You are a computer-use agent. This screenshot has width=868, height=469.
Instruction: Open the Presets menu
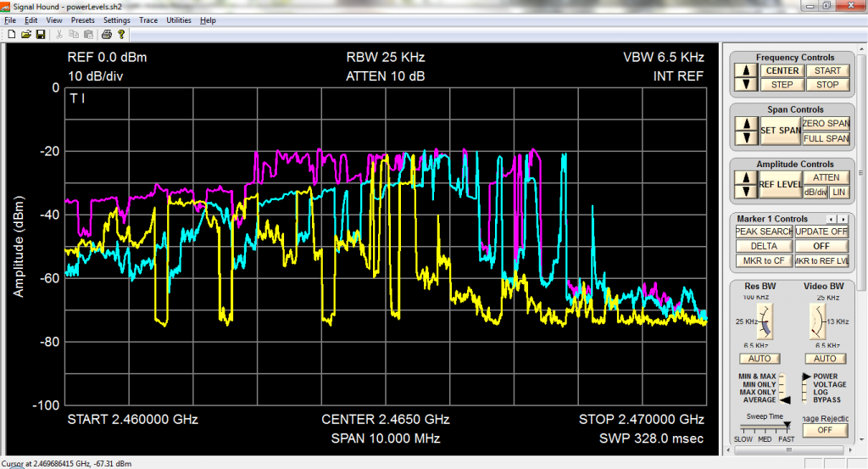click(x=83, y=20)
